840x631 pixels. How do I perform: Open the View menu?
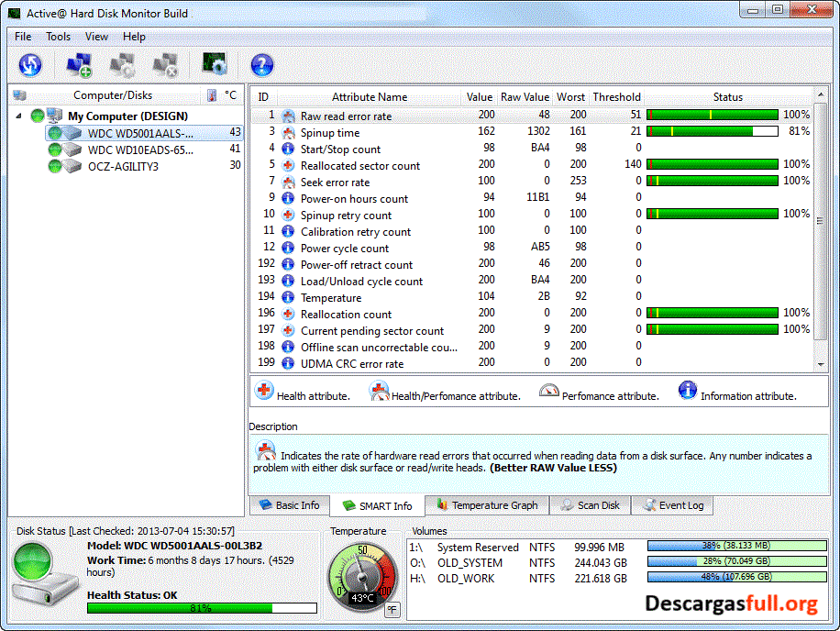(x=96, y=36)
